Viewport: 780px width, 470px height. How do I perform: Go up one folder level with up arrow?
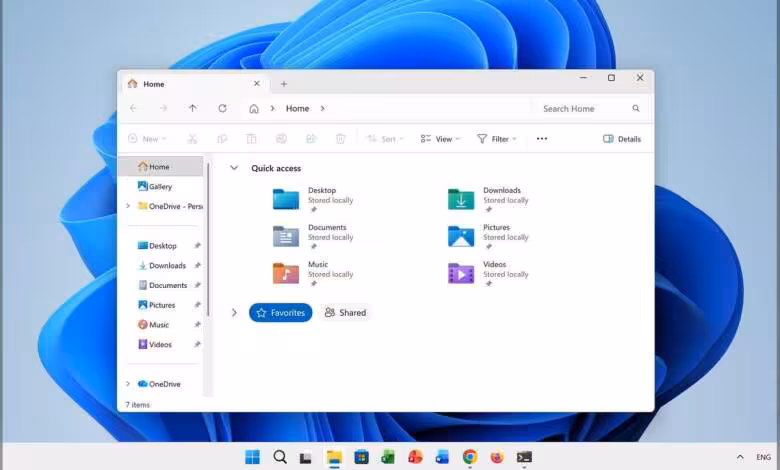click(193, 108)
